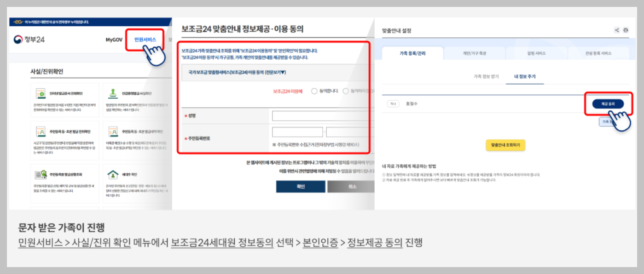
Task: Click the 취소 button
Action: [x=351, y=187]
